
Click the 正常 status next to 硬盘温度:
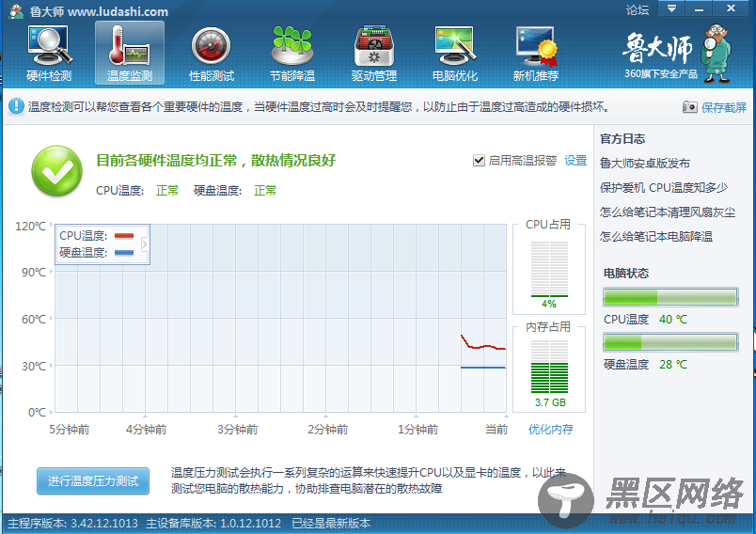tap(265, 191)
